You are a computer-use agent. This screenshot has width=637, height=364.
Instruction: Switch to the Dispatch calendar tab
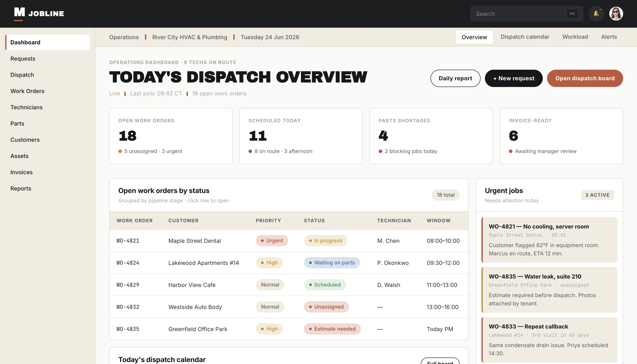(x=525, y=37)
